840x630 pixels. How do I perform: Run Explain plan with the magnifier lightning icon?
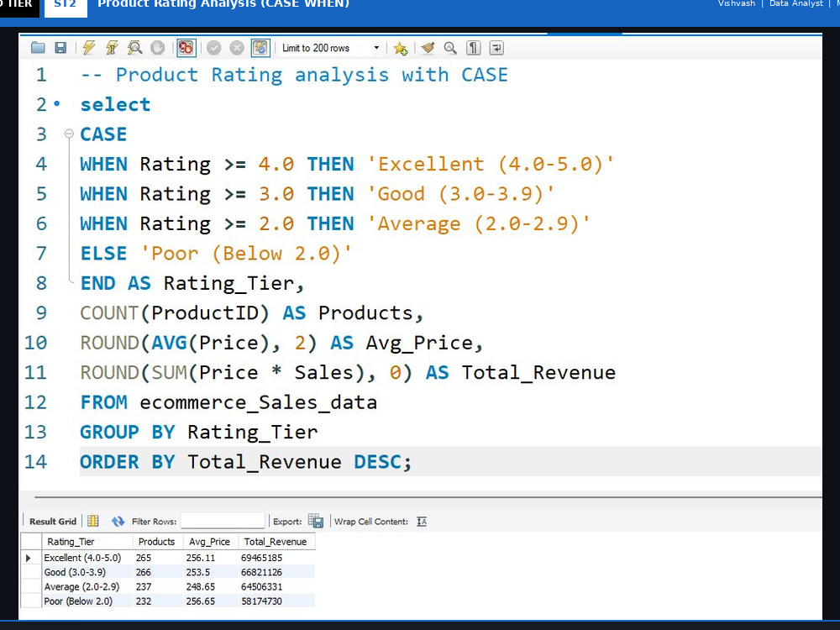click(x=134, y=48)
